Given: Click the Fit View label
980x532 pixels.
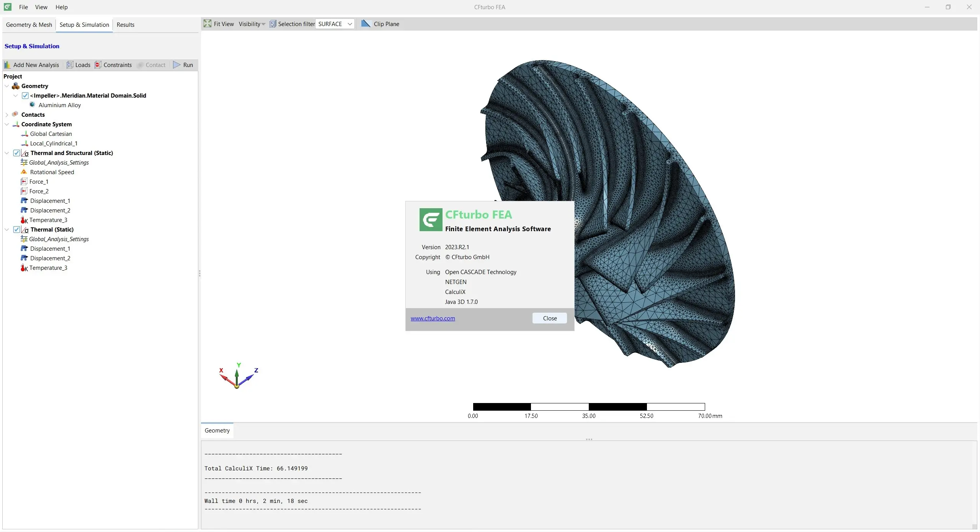Looking at the screenshot, I should pyautogui.click(x=224, y=24).
